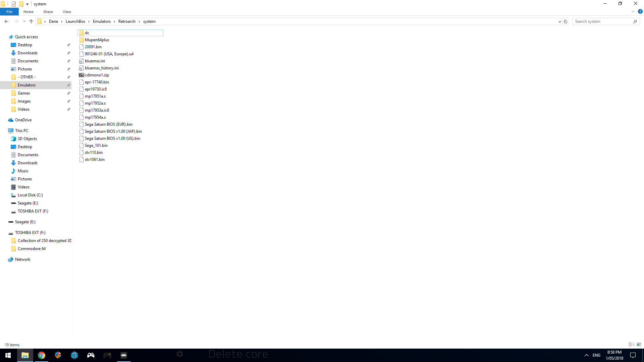Open Games folder in Quick access
Image resolution: width=644 pixels, height=362 pixels.
[x=23, y=93]
